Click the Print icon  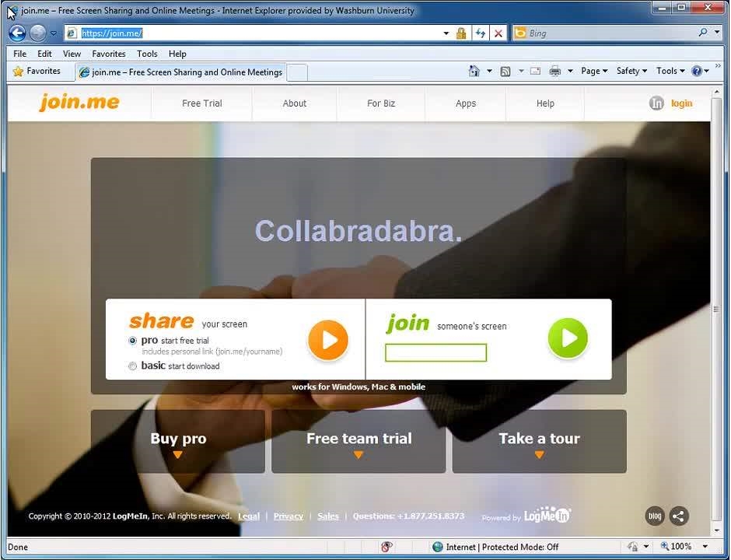(554, 71)
